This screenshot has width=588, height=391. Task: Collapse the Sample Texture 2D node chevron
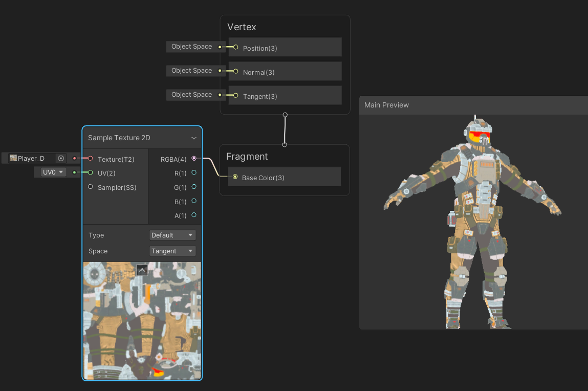[194, 138]
